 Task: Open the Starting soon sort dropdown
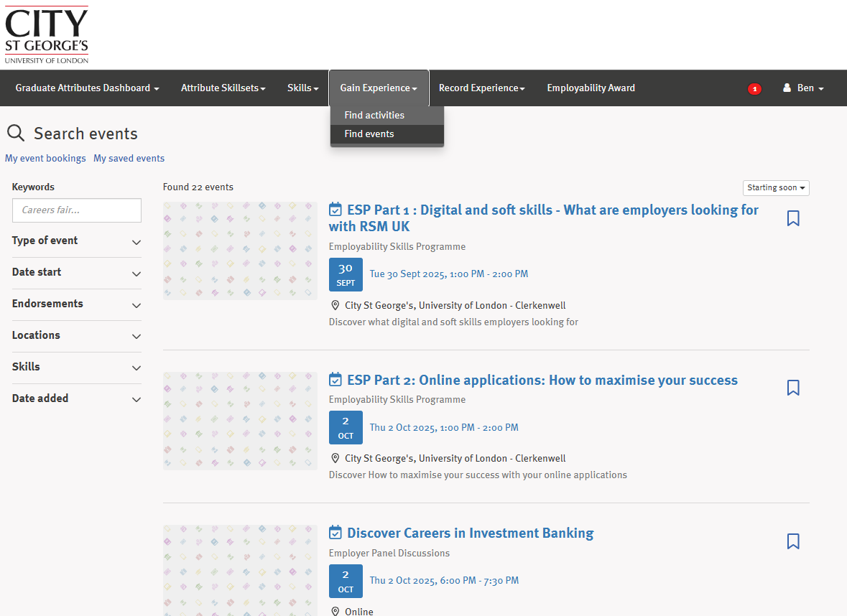tap(776, 187)
